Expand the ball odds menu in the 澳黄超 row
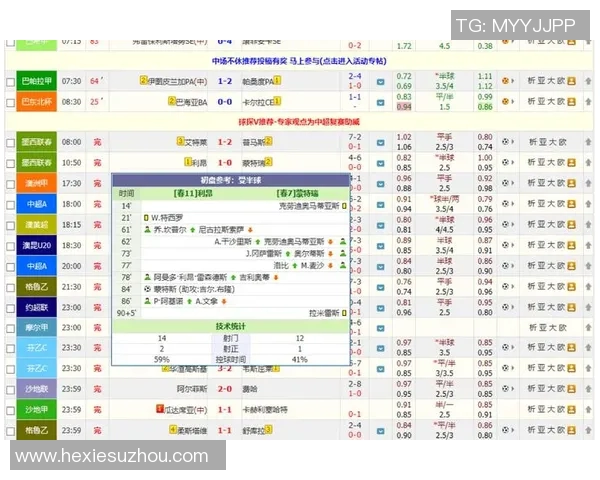The width and height of the screenshot is (600, 480). [508, 225]
